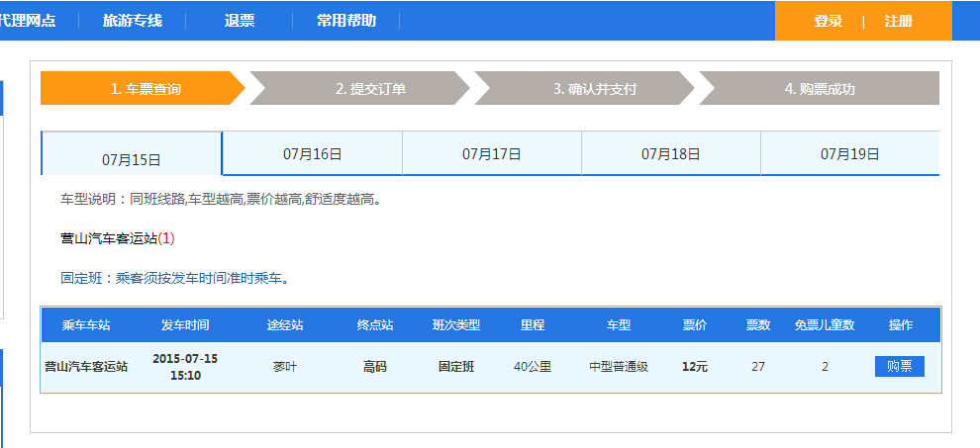Switch to the 07月18日 date tab
This screenshot has width=980, height=448.
pyautogui.click(x=671, y=153)
